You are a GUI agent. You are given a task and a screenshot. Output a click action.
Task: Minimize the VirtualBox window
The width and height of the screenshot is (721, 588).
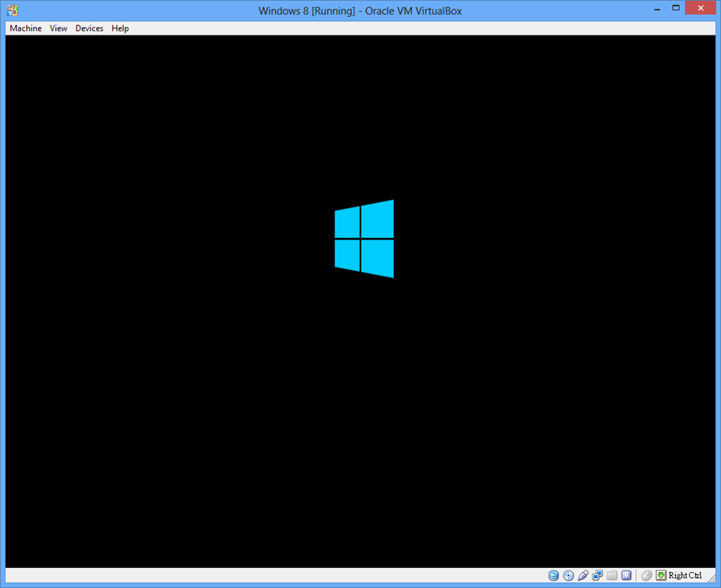coord(657,8)
